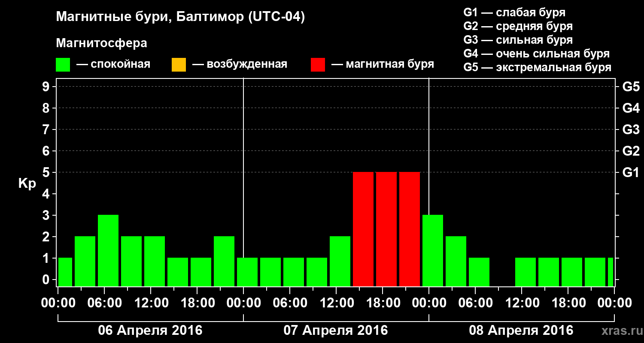The height and width of the screenshot is (343, 644).
Task: Click the 'G5' mark on the right axis
Action: pyautogui.click(x=631, y=87)
